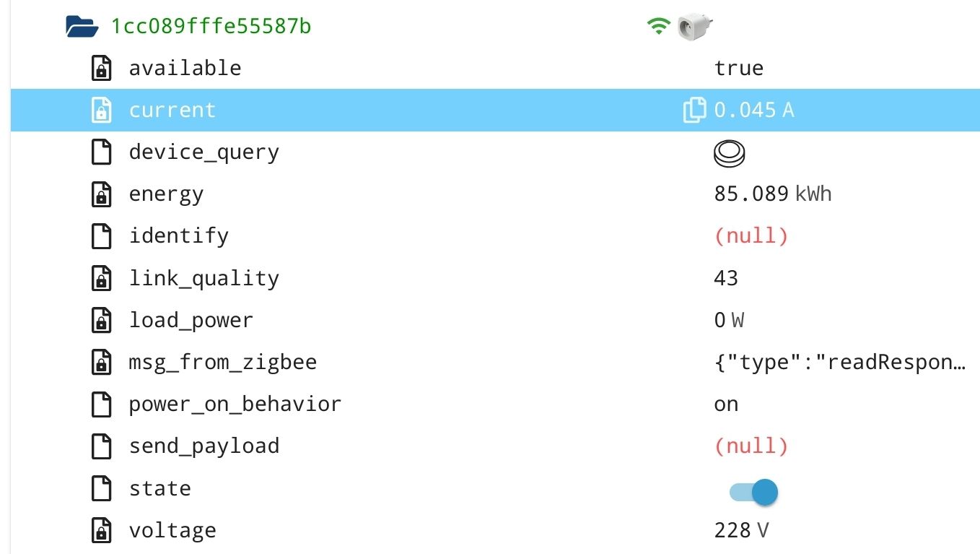Select the state row label
The height and width of the screenshot is (554, 980).
(x=160, y=488)
